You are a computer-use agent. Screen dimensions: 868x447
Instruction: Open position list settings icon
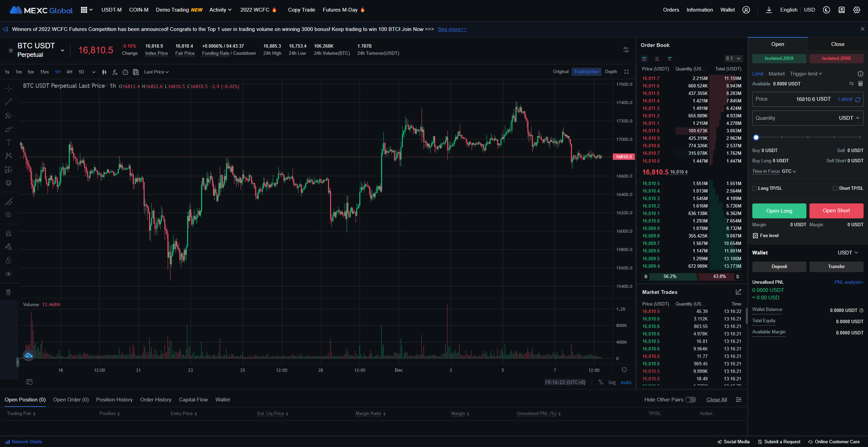coord(739,400)
